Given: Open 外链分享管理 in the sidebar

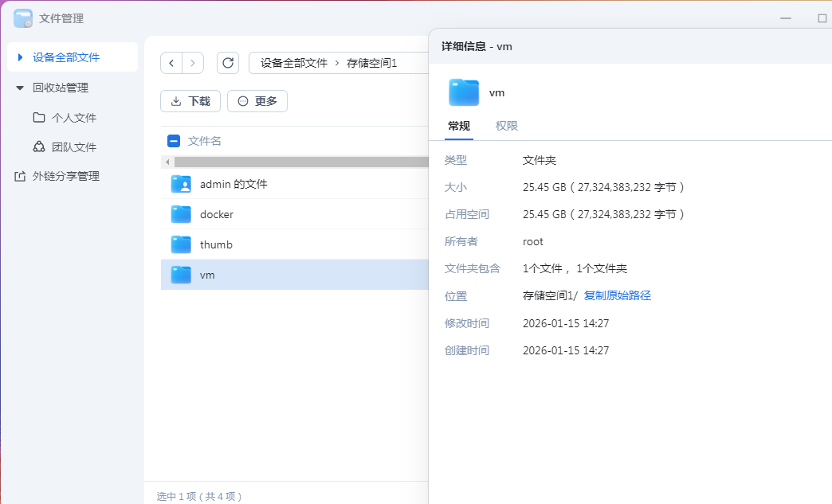Looking at the screenshot, I should click(x=64, y=176).
